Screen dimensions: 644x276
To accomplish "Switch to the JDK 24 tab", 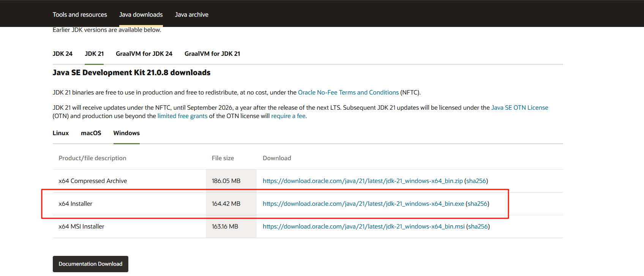I will point(62,54).
